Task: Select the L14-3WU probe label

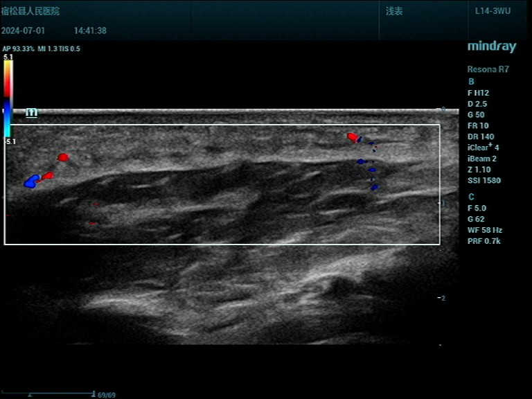Action: pos(493,11)
